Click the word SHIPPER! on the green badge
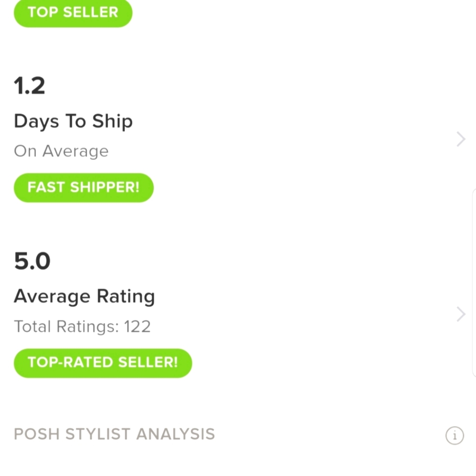This screenshot has height=476, width=476. [105, 187]
